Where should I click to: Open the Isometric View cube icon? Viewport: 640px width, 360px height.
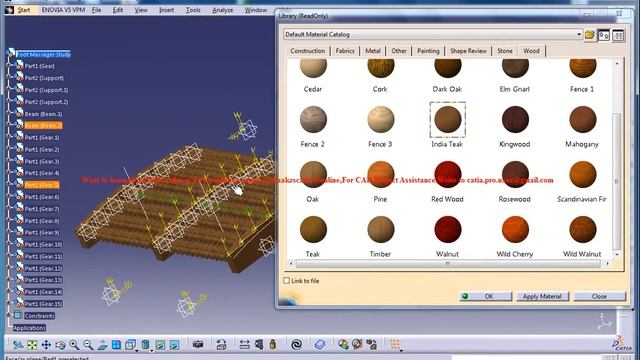pyautogui.click(x=131, y=345)
